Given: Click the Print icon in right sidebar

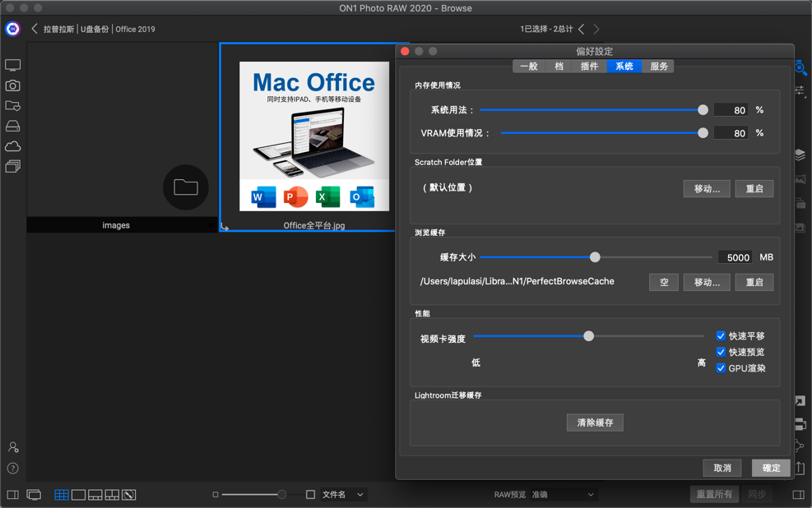Looking at the screenshot, I should coord(800,424).
